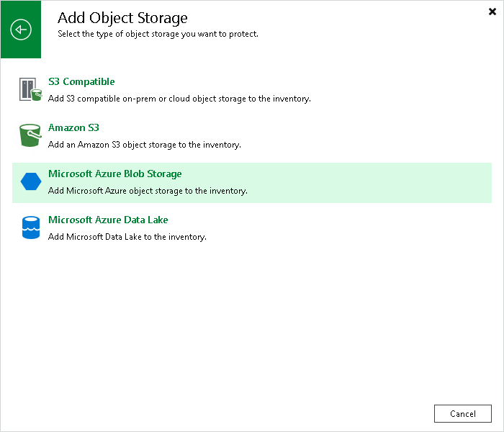Click 'Add Microsoft Data Lake to the inventory' text
This screenshot has height=432, width=504.
click(x=127, y=237)
